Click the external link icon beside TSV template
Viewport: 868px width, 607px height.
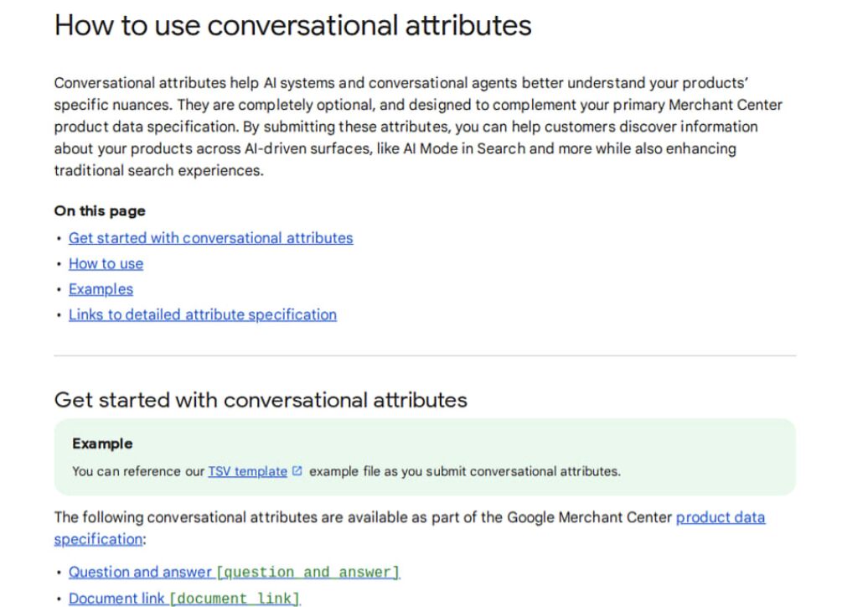click(x=297, y=470)
